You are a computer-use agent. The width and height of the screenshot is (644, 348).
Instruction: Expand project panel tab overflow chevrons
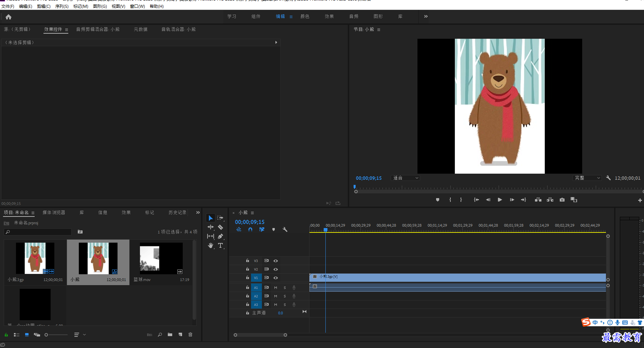198,212
